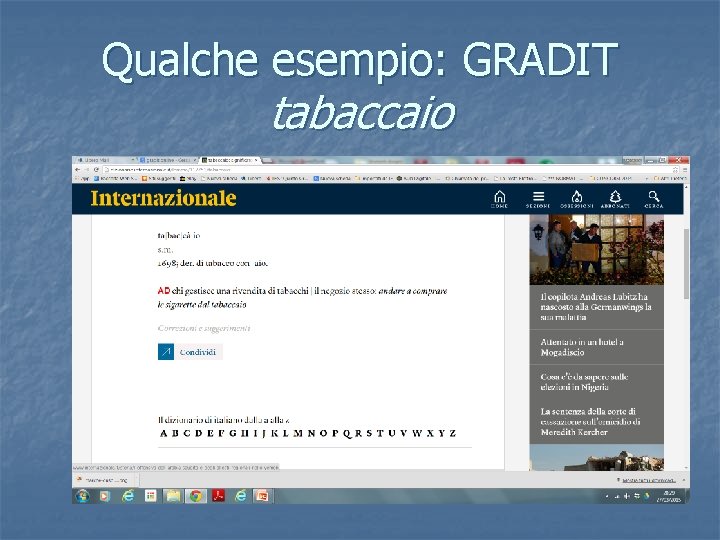The image size is (720, 540).
Task: Click the red AD usage label
Action: point(163,291)
